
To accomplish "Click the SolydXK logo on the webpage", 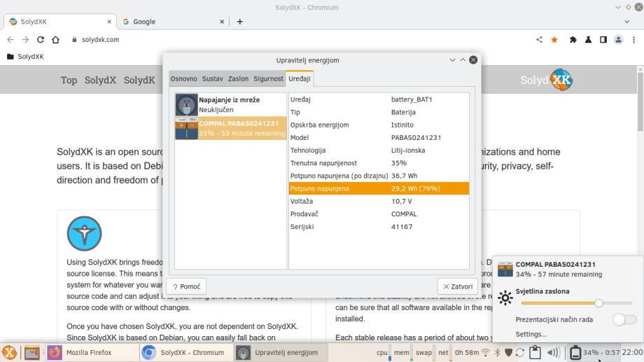I will [546, 80].
